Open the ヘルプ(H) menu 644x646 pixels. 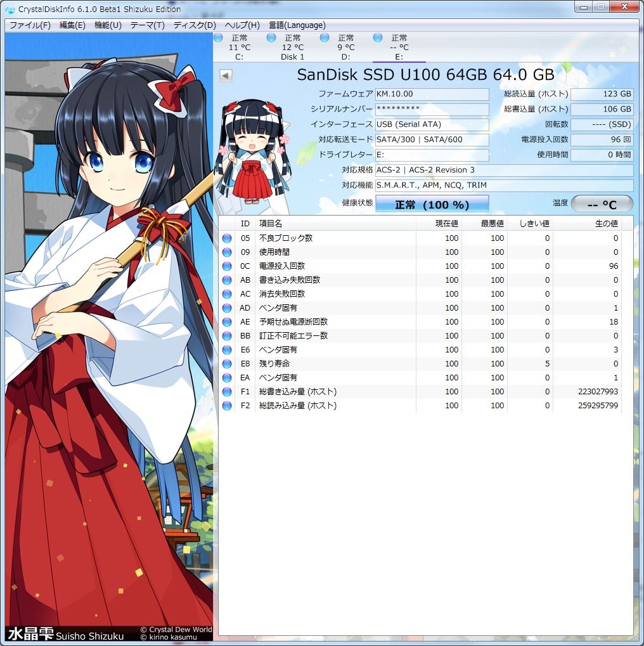(242, 25)
